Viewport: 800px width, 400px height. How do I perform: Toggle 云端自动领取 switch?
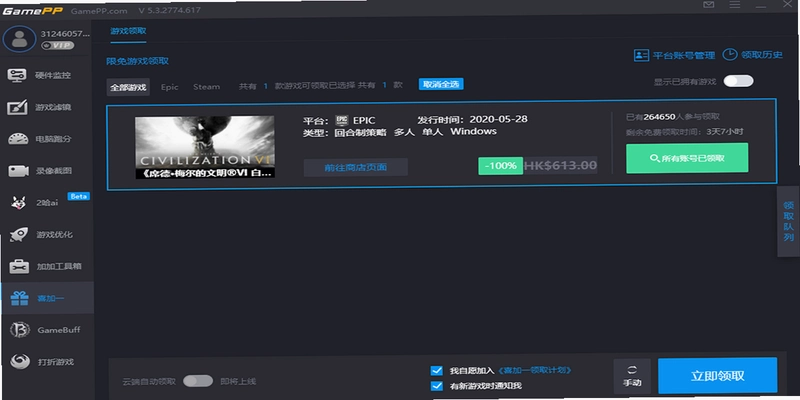[198, 381]
